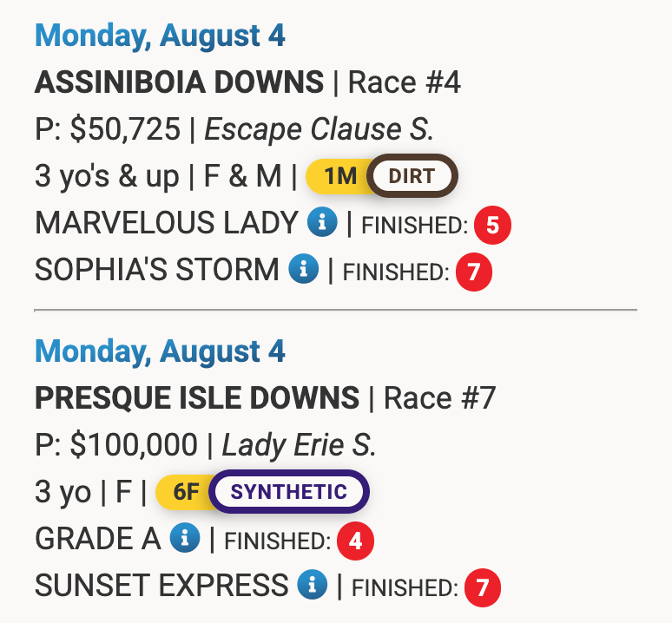This screenshot has height=623, width=672.
Task: Click the 1M distance pill
Action: (339, 177)
